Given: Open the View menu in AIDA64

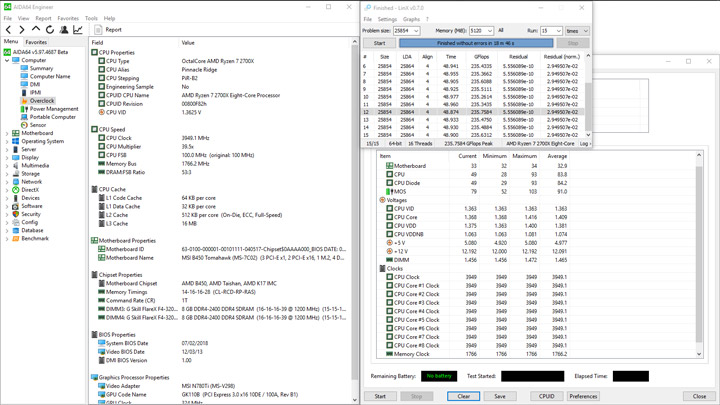Looking at the screenshot, I should (23, 18).
